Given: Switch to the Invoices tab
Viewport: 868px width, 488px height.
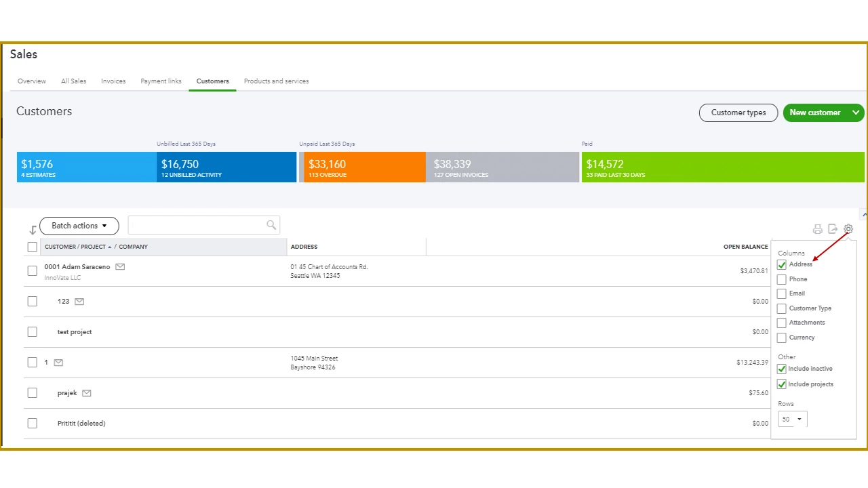Looking at the screenshot, I should [x=113, y=81].
